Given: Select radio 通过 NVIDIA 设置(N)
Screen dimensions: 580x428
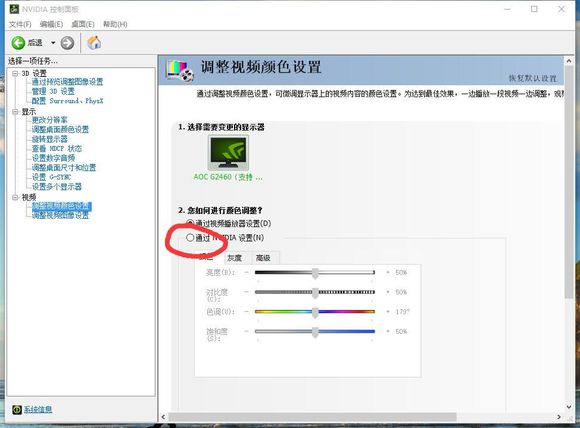Looking at the screenshot, I should pos(190,237).
